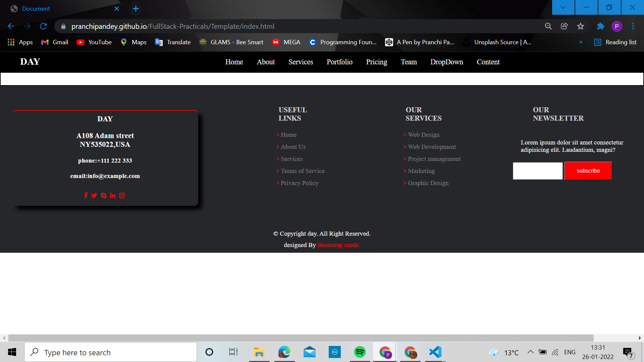Viewport: 644px width, 362px height.
Task: Open the browser Extensions puzzle icon
Action: pyautogui.click(x=600, y=26)
